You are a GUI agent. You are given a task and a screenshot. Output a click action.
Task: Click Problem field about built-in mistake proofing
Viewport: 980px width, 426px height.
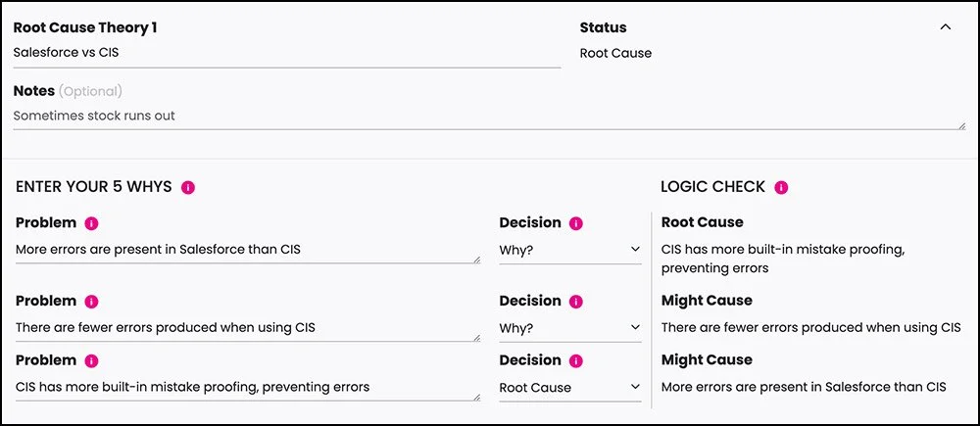tap(245, 387)
